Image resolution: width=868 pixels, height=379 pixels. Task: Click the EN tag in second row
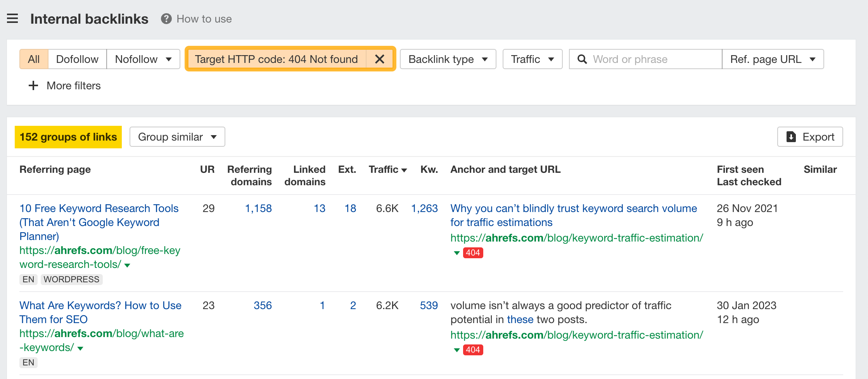point(28,362)
